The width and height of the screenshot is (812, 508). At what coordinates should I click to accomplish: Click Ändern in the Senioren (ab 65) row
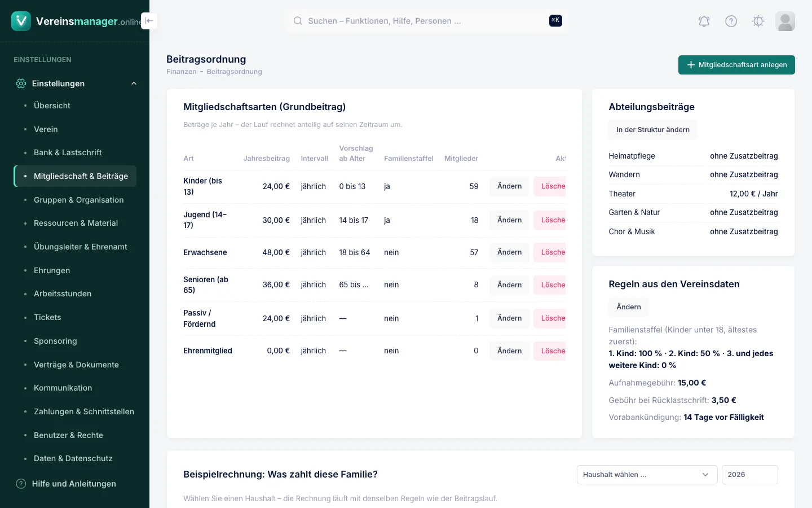coord(509,285)
